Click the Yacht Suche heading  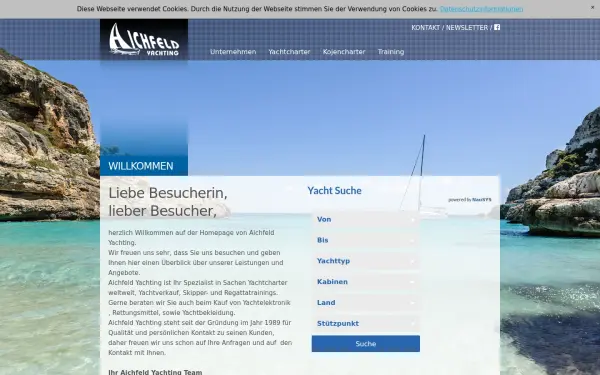334,191
